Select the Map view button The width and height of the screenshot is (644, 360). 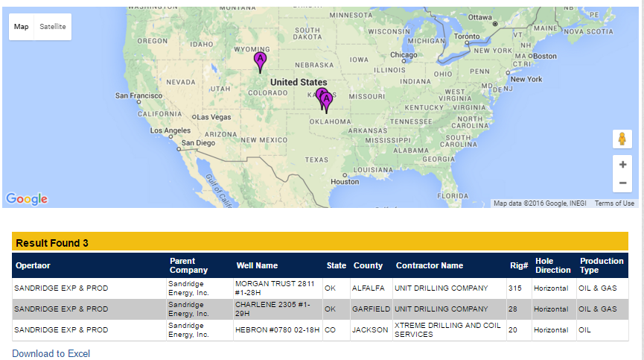coord(22,27)
